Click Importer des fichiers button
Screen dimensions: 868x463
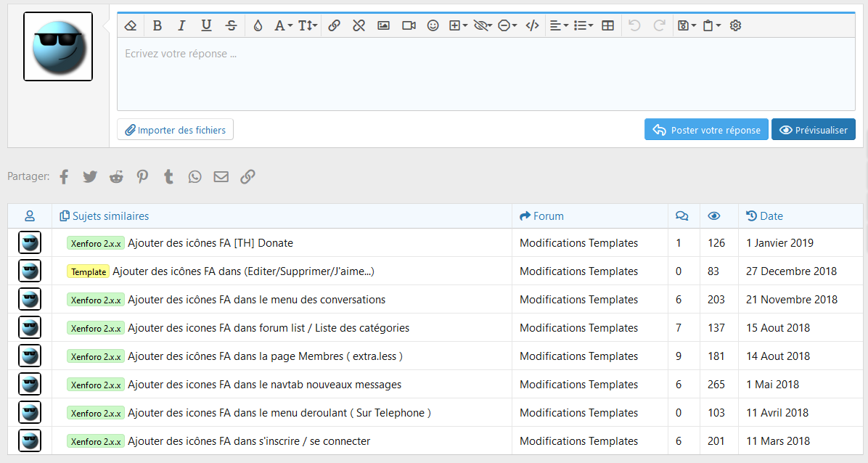click(175, 130)
